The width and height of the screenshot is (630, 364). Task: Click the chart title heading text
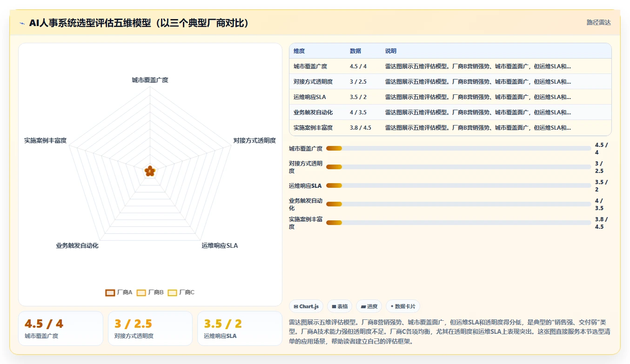pos(139,23)
